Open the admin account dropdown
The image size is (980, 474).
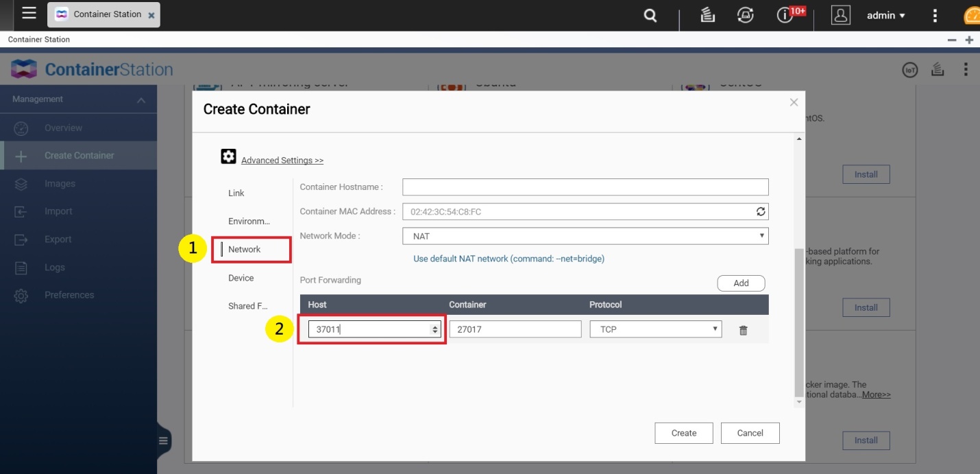pos(886,15)
